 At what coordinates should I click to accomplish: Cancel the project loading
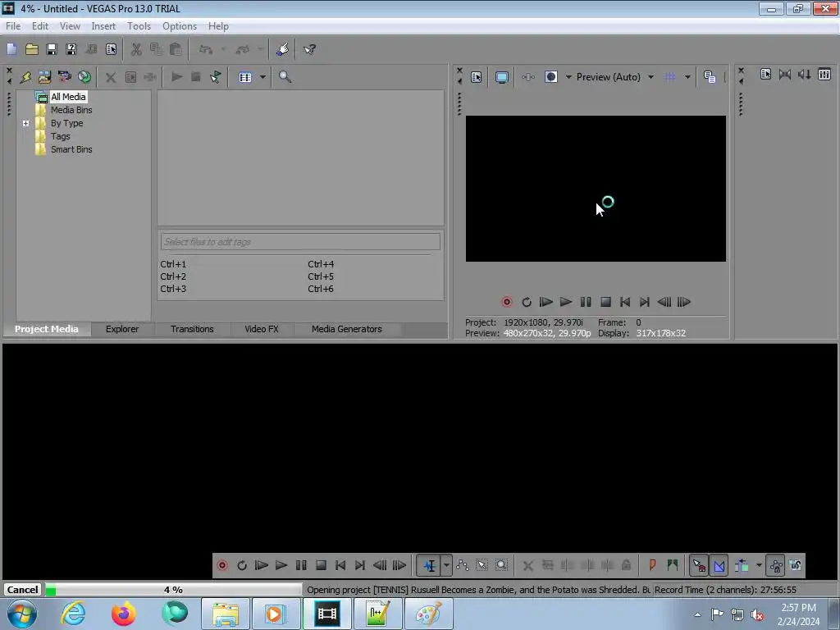pyautogui.click(x=22, y=590)
